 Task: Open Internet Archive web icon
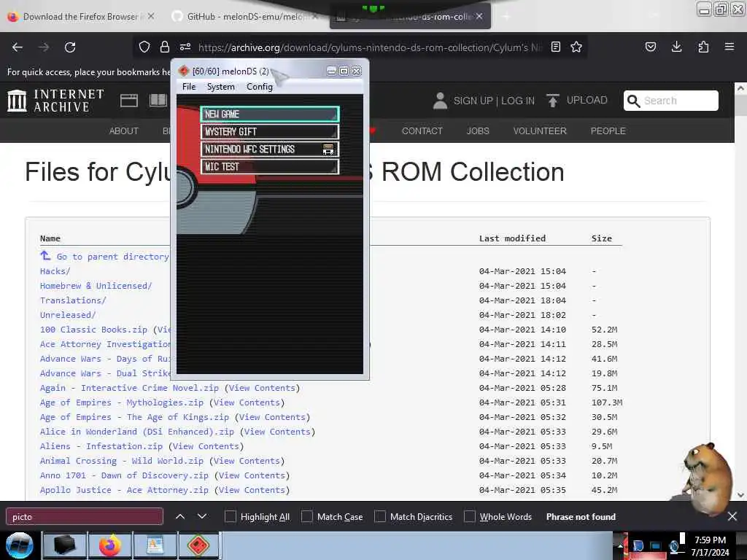[128, 101]
